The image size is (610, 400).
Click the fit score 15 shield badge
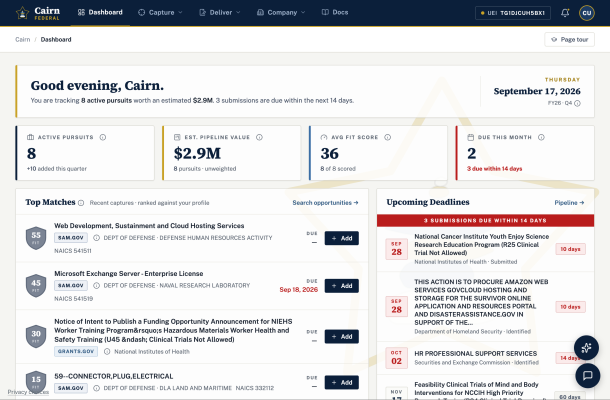click(x=36, y=381)
